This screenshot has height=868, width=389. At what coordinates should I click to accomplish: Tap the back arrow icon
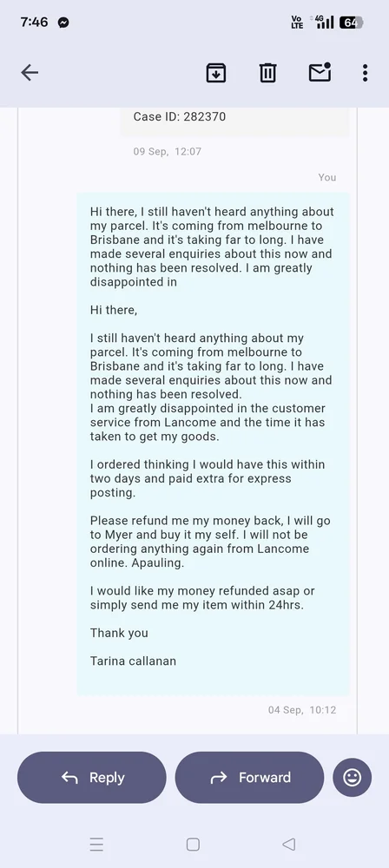point(30,73)
